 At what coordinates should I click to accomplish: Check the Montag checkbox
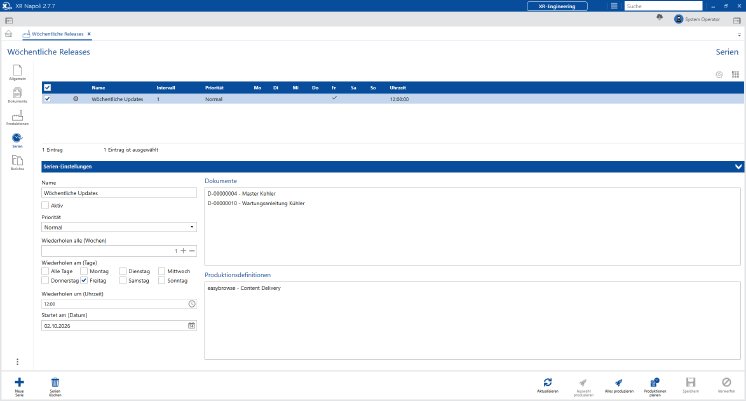84,271
